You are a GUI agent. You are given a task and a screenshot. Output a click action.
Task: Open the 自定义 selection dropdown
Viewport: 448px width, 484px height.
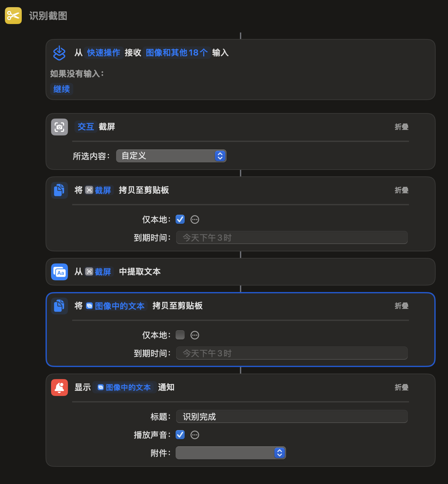(171, 156)
